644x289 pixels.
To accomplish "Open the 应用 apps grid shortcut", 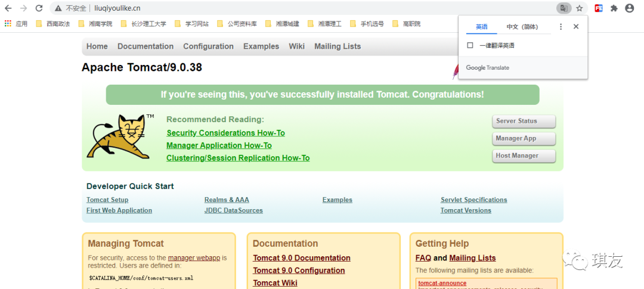I will tap(16, 24).
